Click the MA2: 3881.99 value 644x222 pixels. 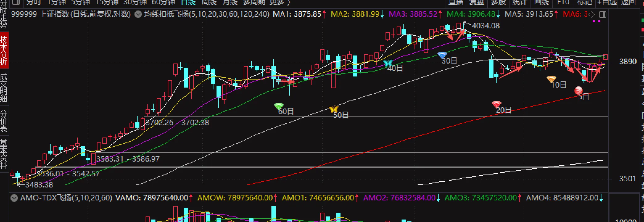coord(355,14)
